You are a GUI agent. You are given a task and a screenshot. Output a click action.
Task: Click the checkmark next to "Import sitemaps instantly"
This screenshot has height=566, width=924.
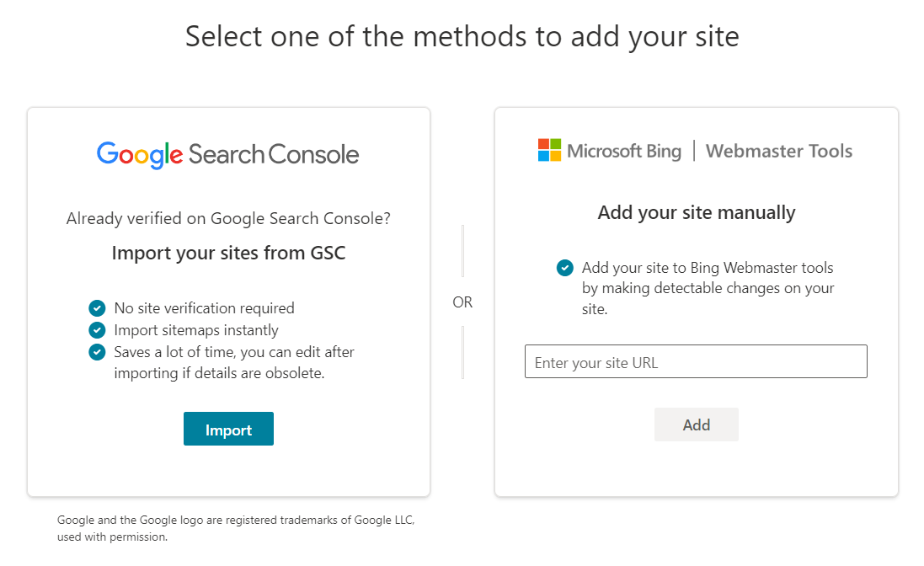[x=96, y=330]
